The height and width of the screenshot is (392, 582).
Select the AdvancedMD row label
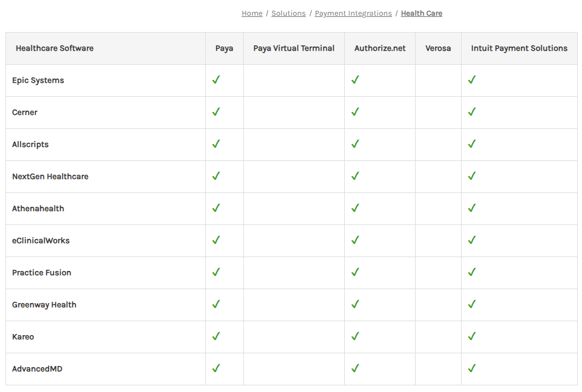[37, 368]
